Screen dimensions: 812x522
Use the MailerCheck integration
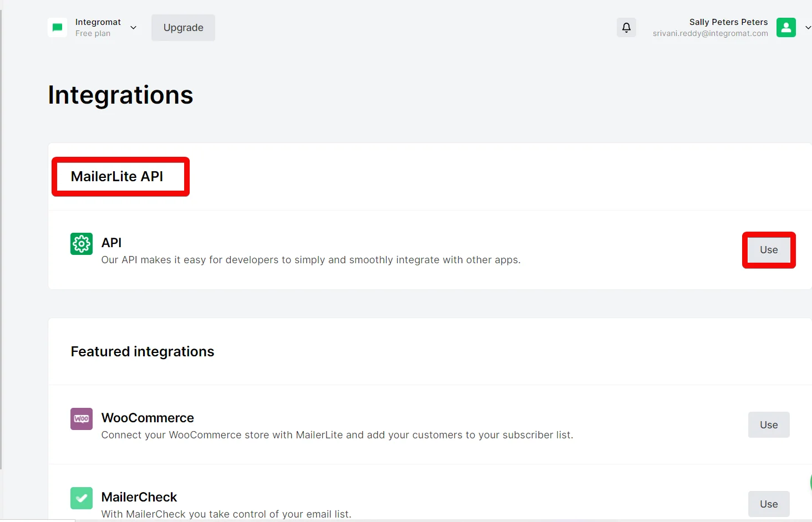coord(769,504)
